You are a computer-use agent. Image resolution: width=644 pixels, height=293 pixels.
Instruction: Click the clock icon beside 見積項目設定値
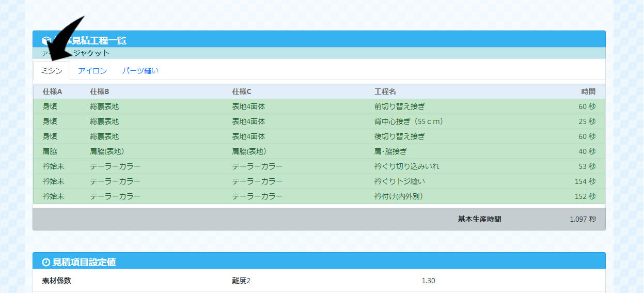(x=46, y=263)
